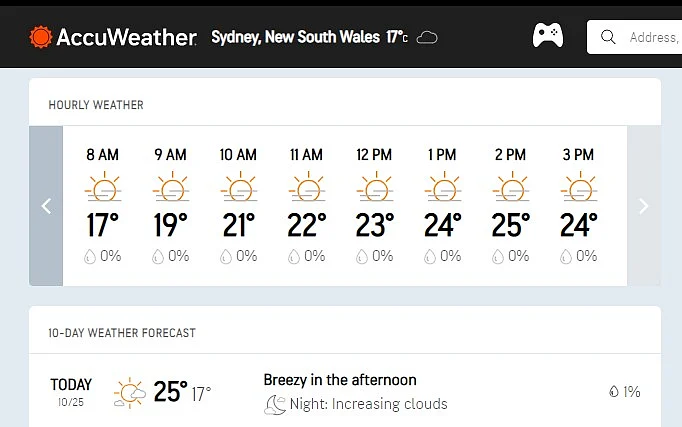
Task: Click the 12 PM hazy sun icon
Action: [374, 188]
